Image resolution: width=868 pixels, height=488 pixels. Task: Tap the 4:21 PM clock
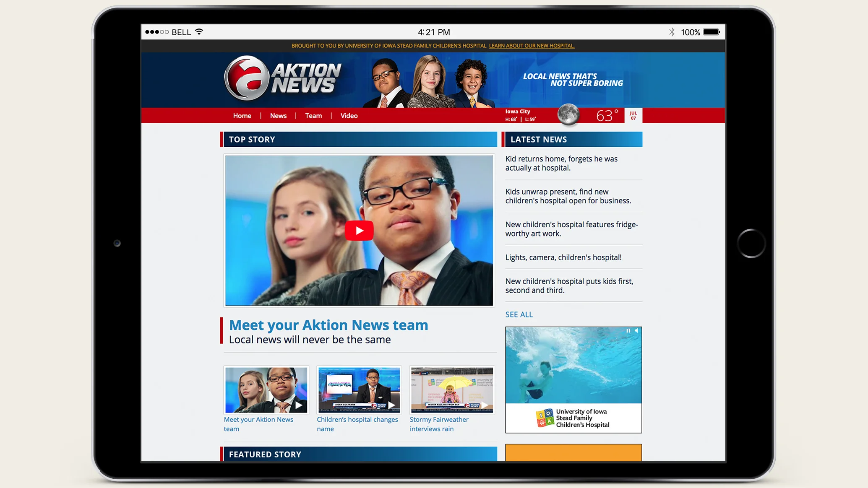coord(434,32)
